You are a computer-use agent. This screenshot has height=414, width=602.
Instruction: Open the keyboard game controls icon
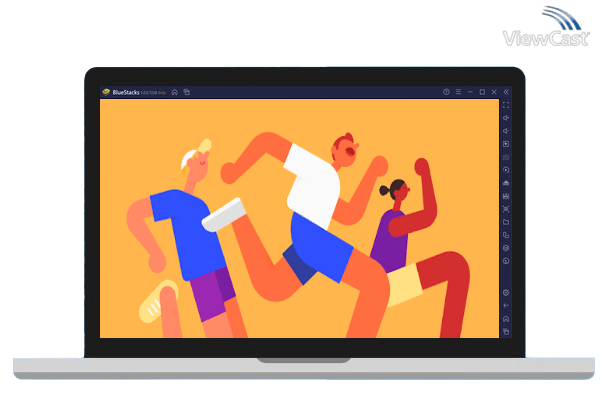coord(506,157)
